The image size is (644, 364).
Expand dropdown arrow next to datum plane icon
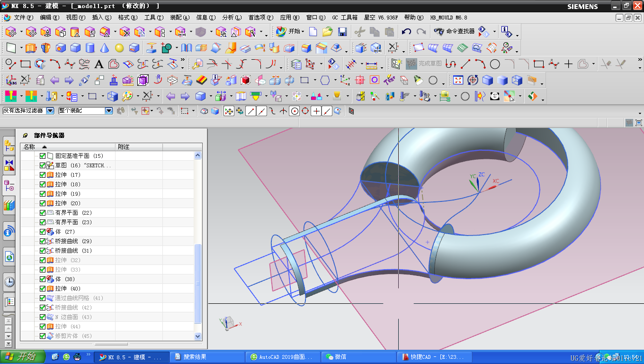point(21,48)
